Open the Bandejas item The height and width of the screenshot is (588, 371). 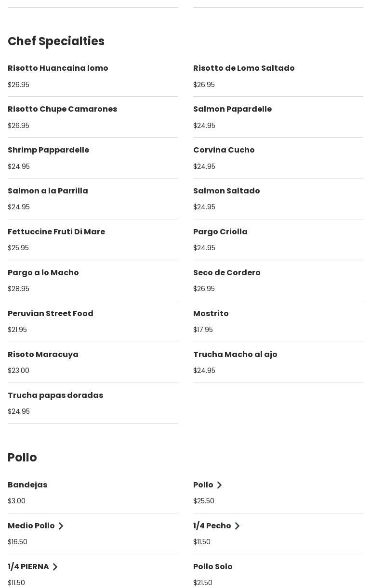[27, 485]
